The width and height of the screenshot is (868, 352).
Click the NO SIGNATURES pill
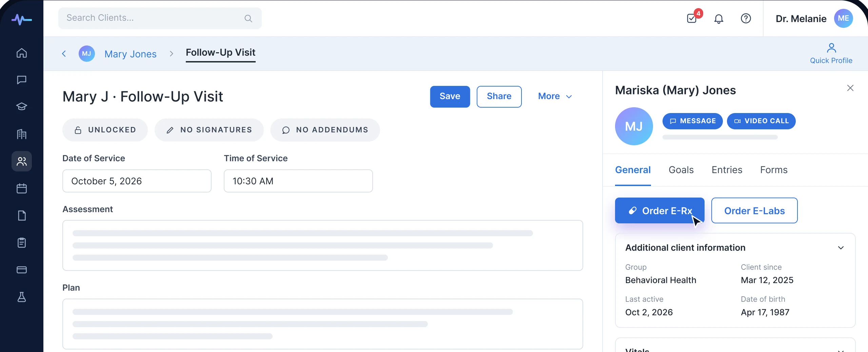pos(209,130)
